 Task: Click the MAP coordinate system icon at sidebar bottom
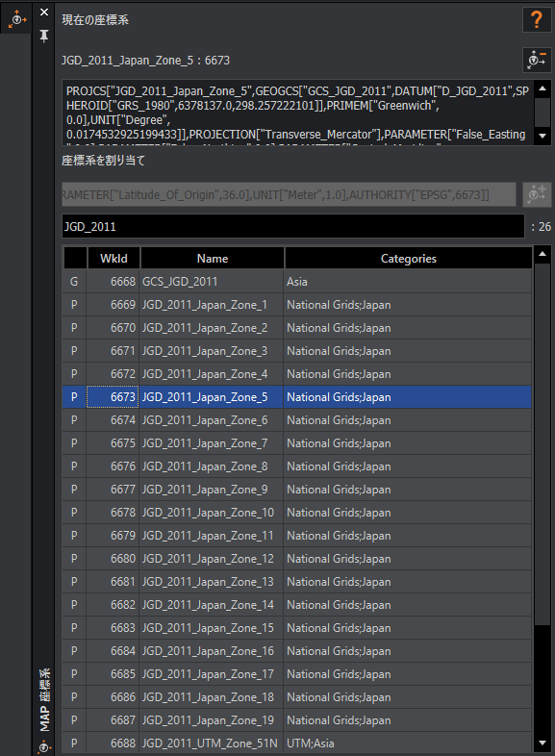pos(44,747)
